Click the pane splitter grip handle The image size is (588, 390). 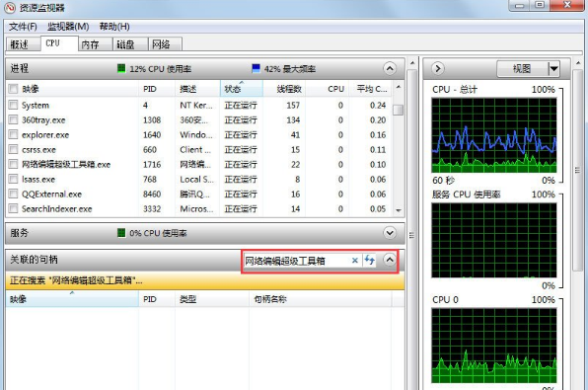point(411,235)
